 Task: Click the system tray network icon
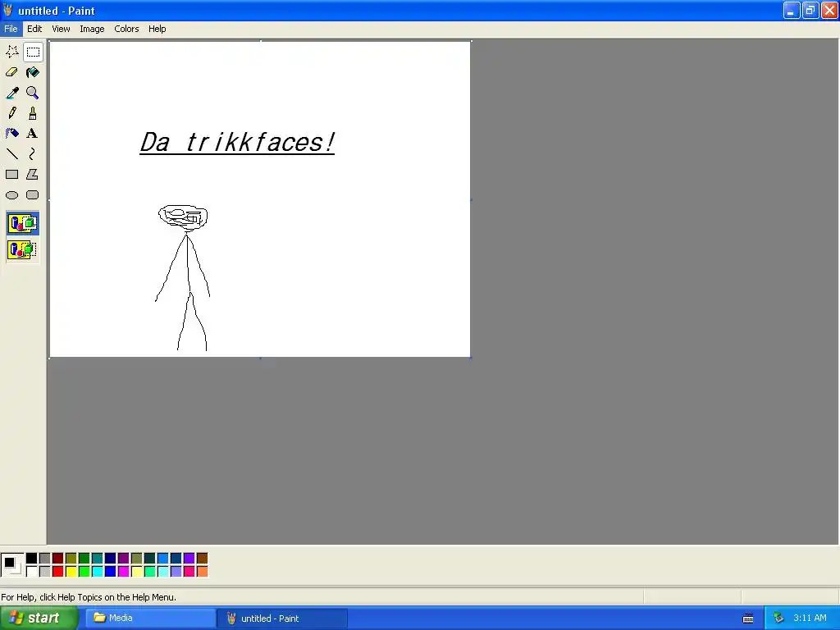(779, 619)
